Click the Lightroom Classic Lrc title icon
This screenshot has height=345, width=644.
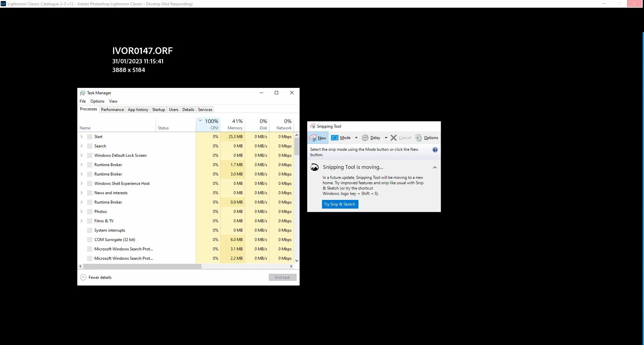[x=3, y=4]
